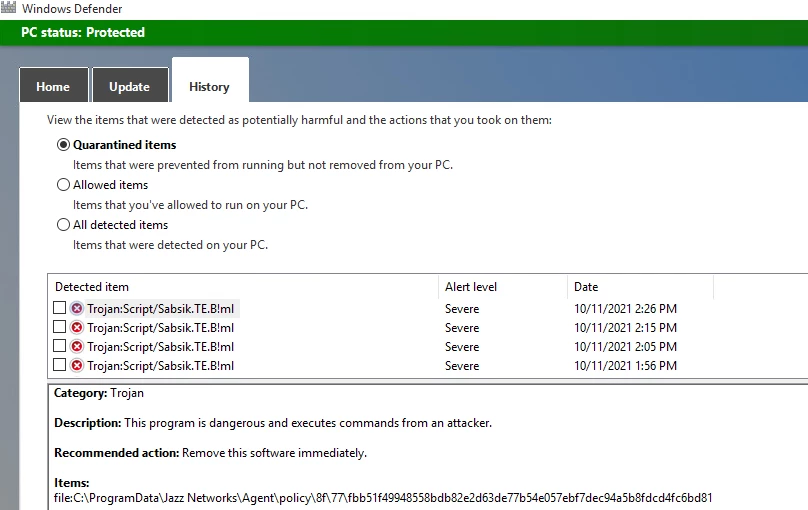
Task: Click the red X threat icon dated 1:56 PM
Action: [77, 366]
